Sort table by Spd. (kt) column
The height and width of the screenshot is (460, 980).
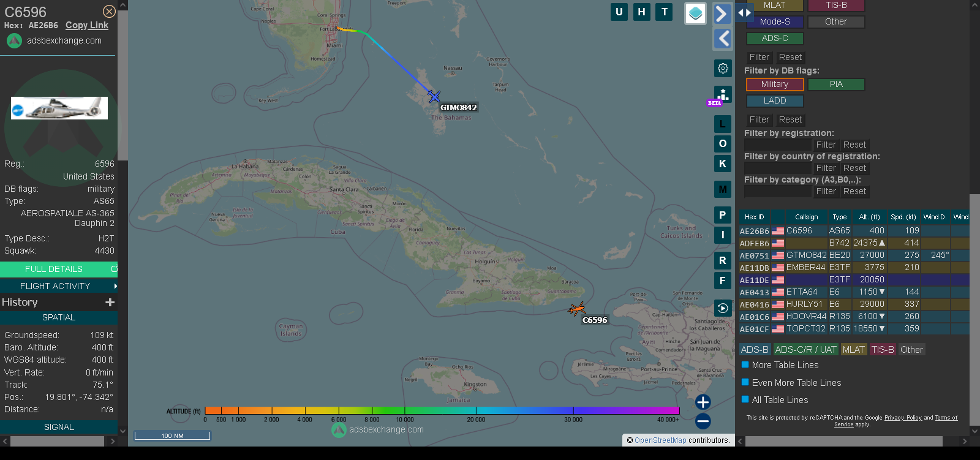(903, 217)
